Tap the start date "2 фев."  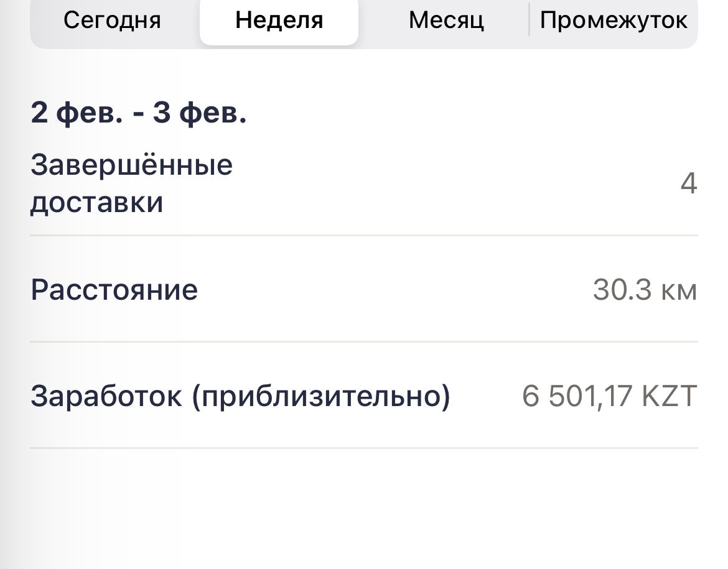tap(76, 114)
